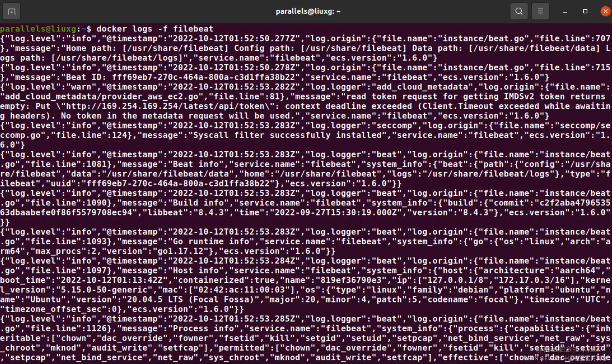This screenshot has width=612, height=364.
Task: Open the 169.254.169.254 token URL link
Action: 165,106
